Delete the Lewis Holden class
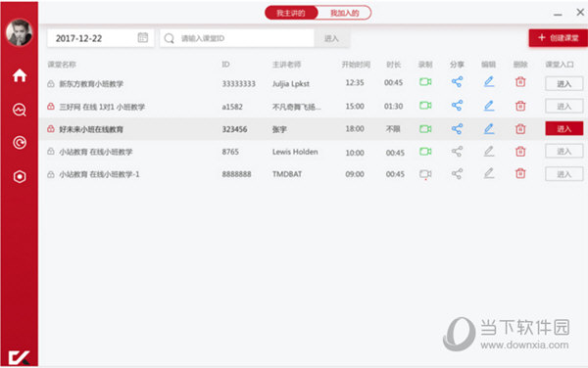 point(520,152)
